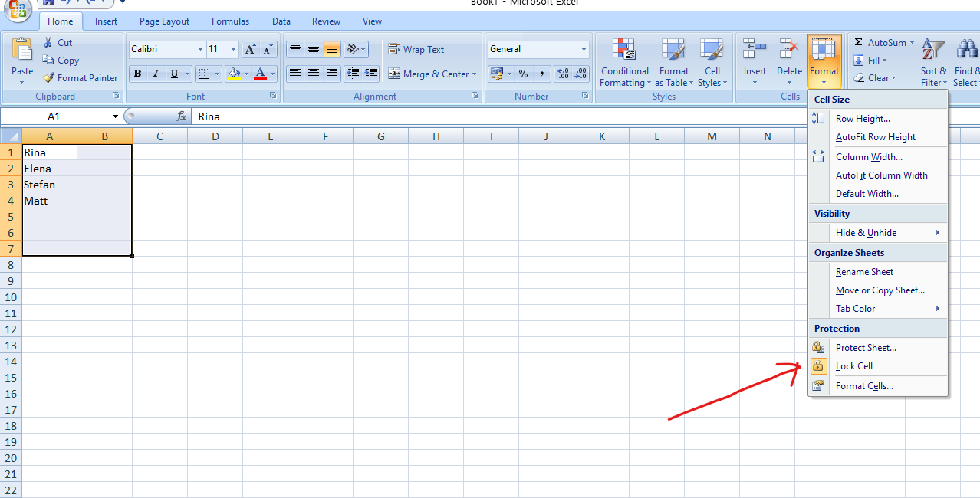Screen dimensions: 980x498
Task: Switch to the Page Layout tab
Action: tap(164, 21)
